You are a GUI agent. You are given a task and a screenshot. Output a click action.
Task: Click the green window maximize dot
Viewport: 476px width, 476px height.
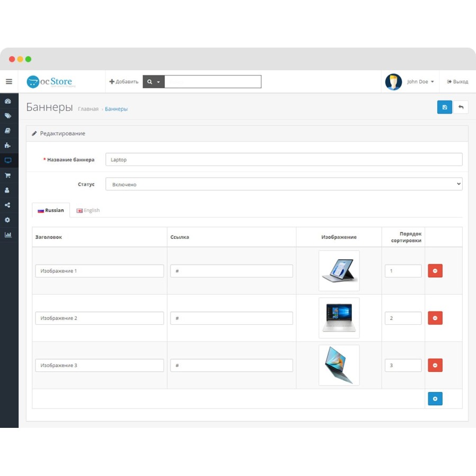click(28, 59)
